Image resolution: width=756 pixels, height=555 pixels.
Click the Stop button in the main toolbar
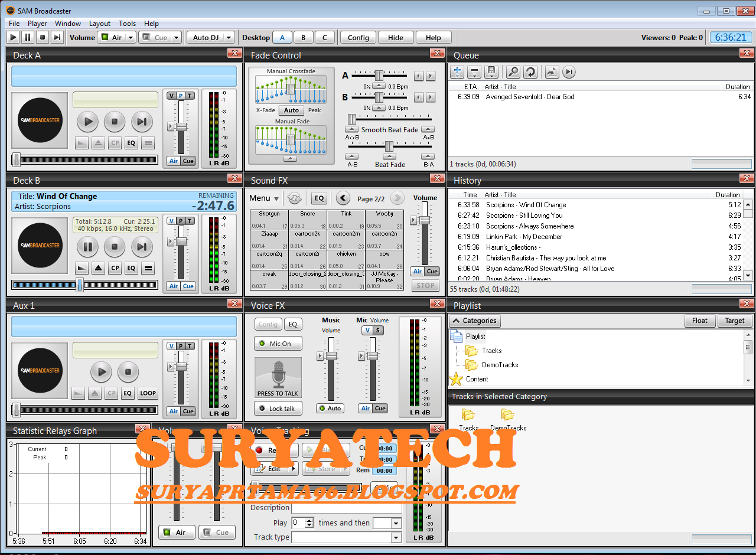tap(43, 37)
